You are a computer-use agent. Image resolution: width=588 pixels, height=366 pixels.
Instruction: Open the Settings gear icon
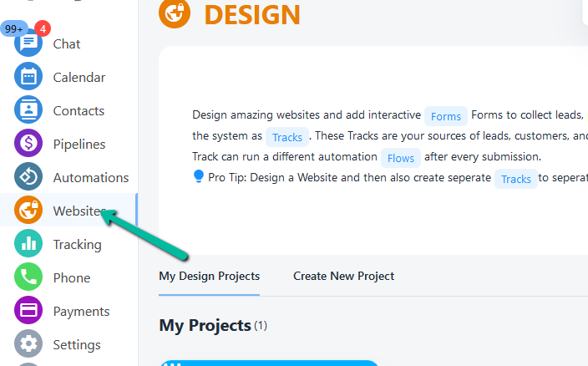(x=28, y=344)
